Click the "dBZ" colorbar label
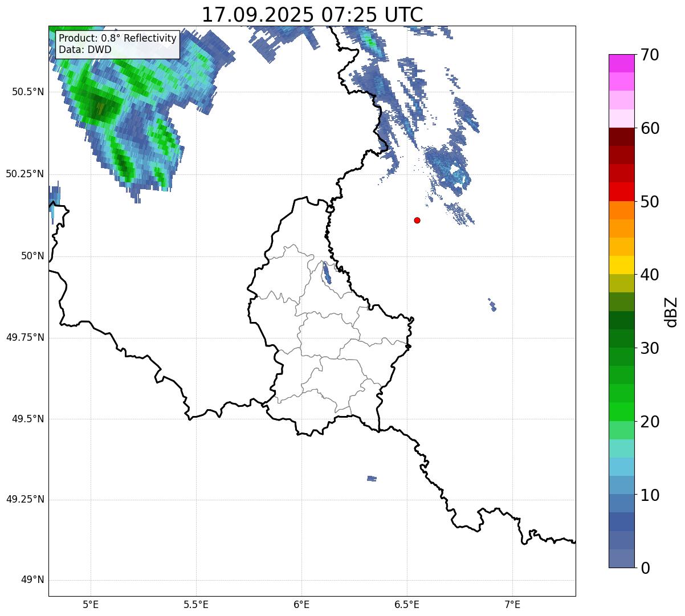The height and width of the screenshot is (616, 685). (671, 311)
